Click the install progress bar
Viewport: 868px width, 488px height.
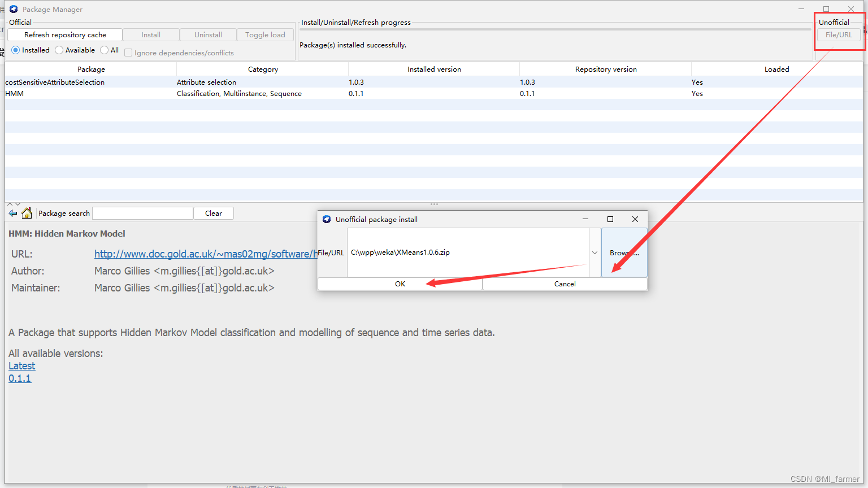(x=555, y=29)
